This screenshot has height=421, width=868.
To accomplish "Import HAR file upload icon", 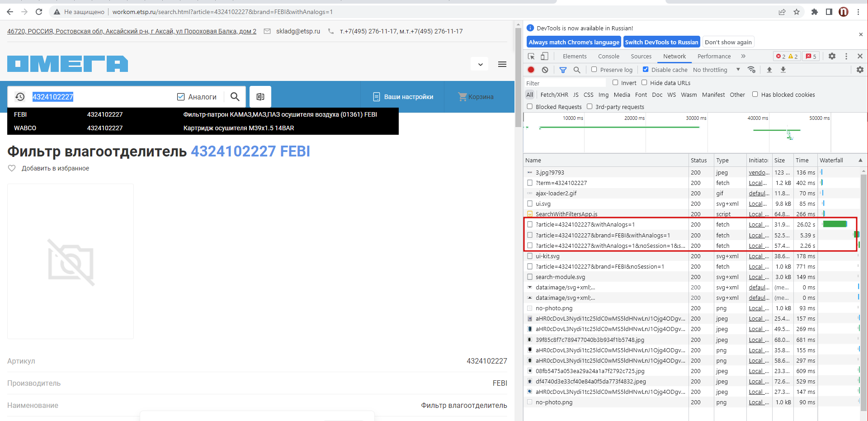I will click(769, 70).
